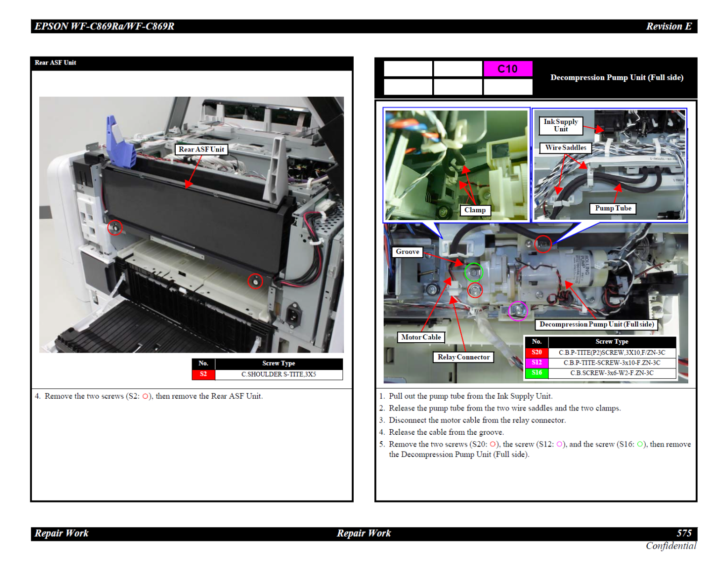
Task: Select the red S2 screw number cell
Action: coord(203,374)
